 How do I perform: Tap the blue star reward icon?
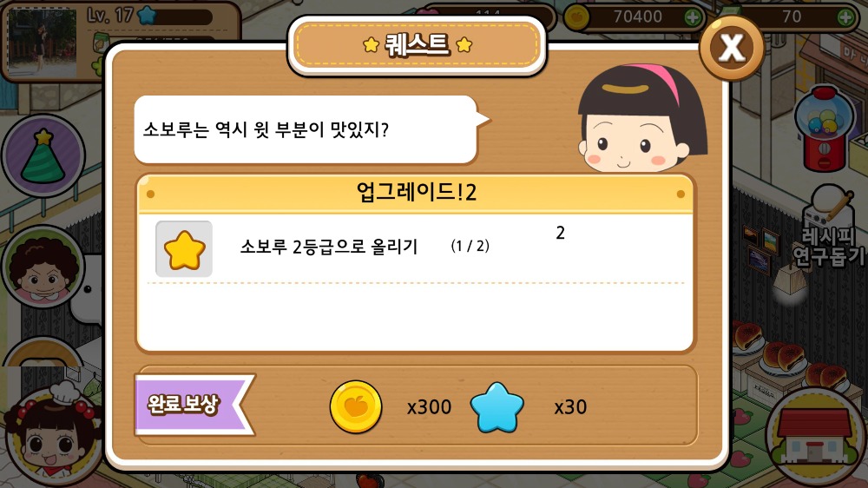pyautogui.click(x=496, y=408)
